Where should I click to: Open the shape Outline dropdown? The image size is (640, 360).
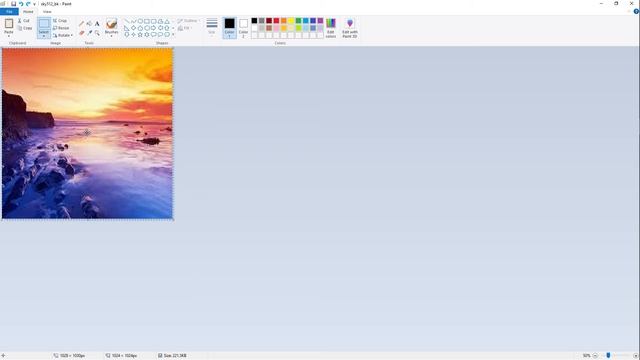(188, 20)
